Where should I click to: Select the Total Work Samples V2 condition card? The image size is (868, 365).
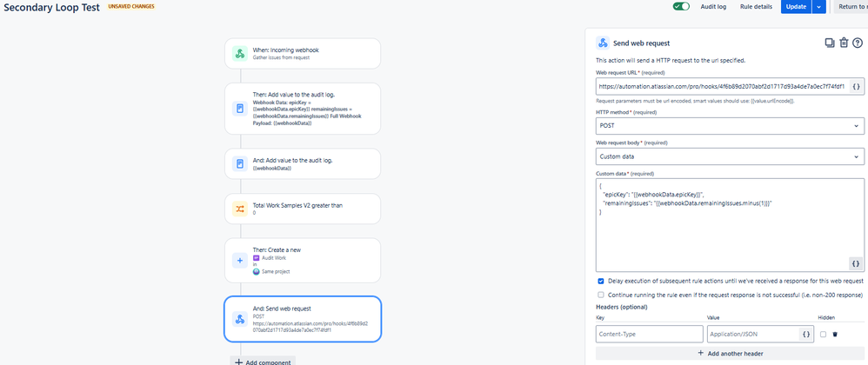pos(303,209)
